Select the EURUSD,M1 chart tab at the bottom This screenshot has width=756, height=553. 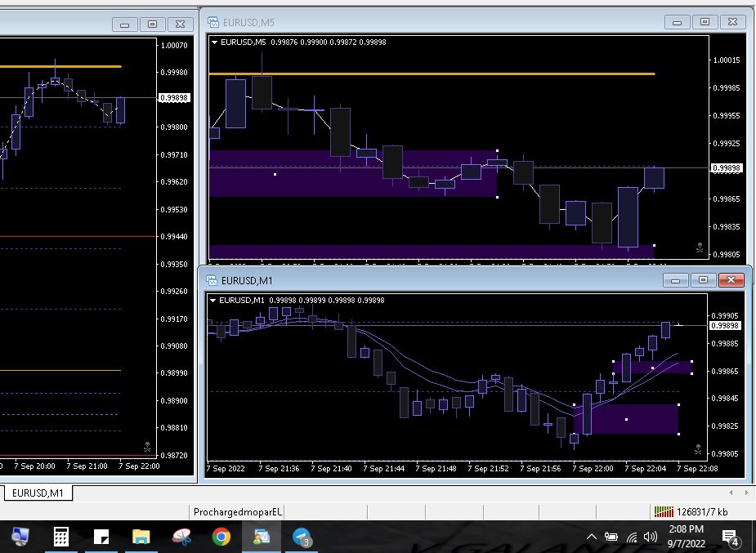pos(38,493)
